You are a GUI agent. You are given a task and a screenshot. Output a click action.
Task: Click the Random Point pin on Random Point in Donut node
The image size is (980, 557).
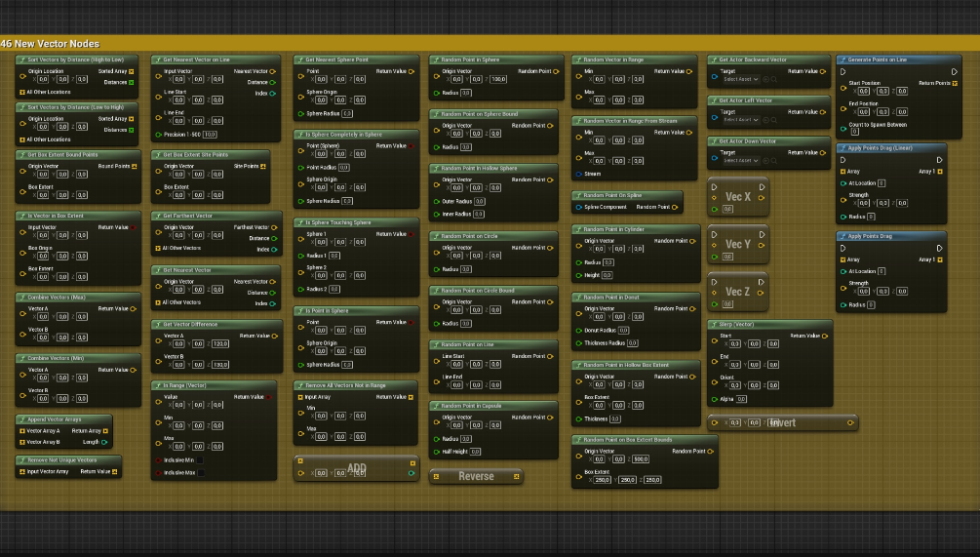click(692, 309)
